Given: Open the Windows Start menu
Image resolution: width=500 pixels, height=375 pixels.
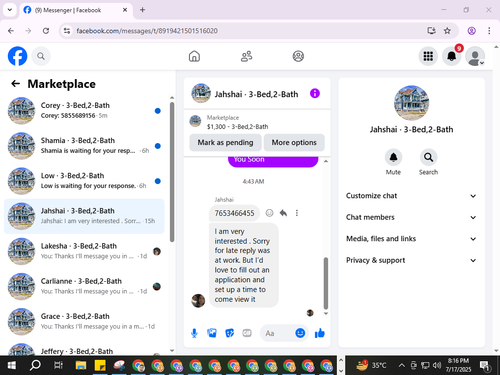Looking at the screenshot, I should pyautogui.click(x=12, y=366).
